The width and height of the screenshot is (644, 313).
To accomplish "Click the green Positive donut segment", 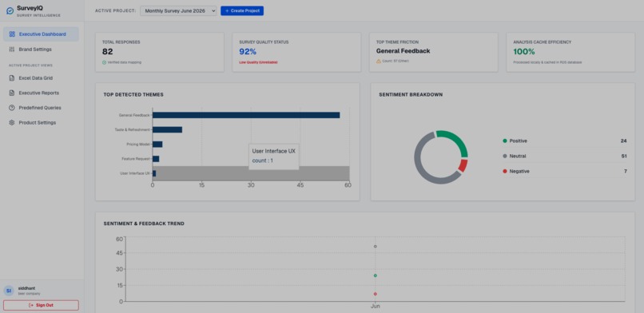I will (x=456, y=141).
